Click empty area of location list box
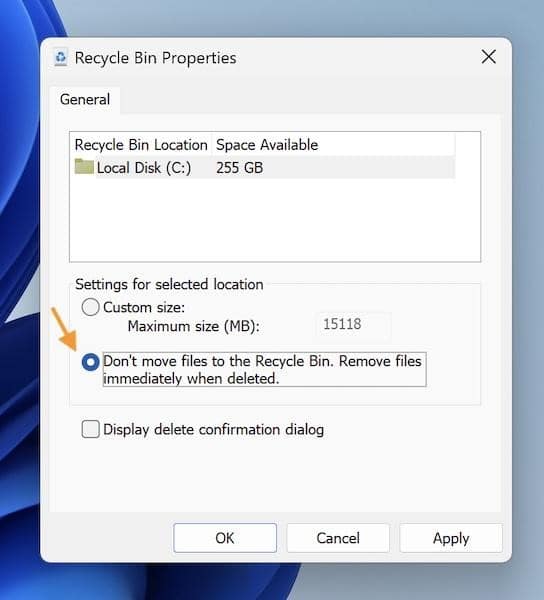The height and width of the screenshot is (600, 544). (x=275, y=220)
